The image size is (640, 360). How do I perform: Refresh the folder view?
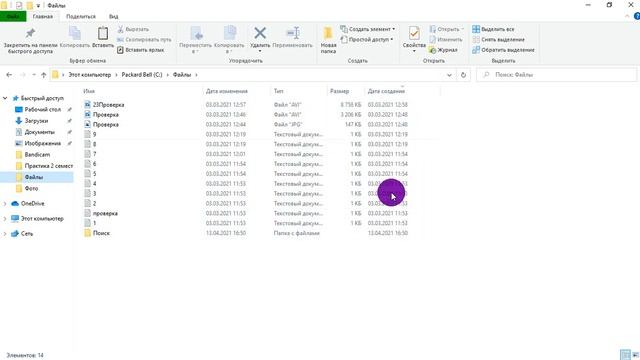tap(463, 75)
